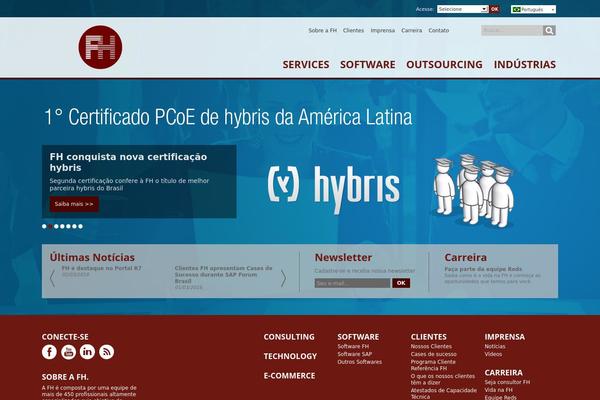This screenshot has width=600, height=400.
Task: Open the footer E-COMMERCE link
Action: [x=289, y=376]
